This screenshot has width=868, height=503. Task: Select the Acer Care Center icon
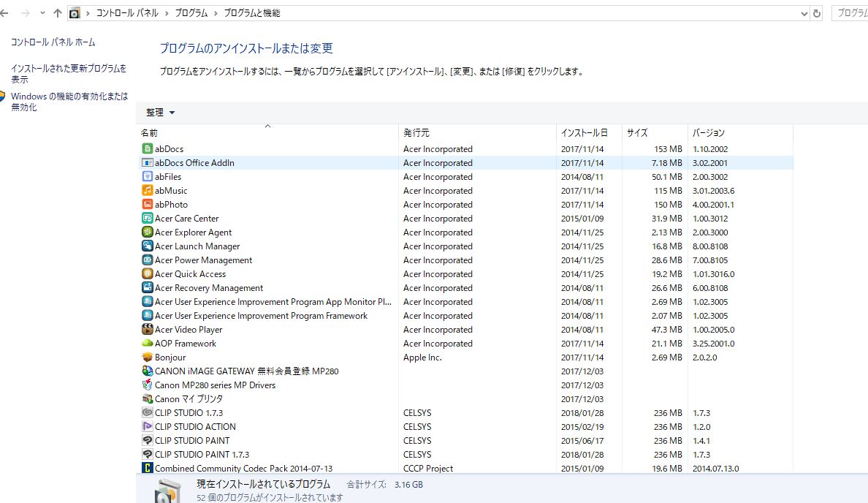147,219
